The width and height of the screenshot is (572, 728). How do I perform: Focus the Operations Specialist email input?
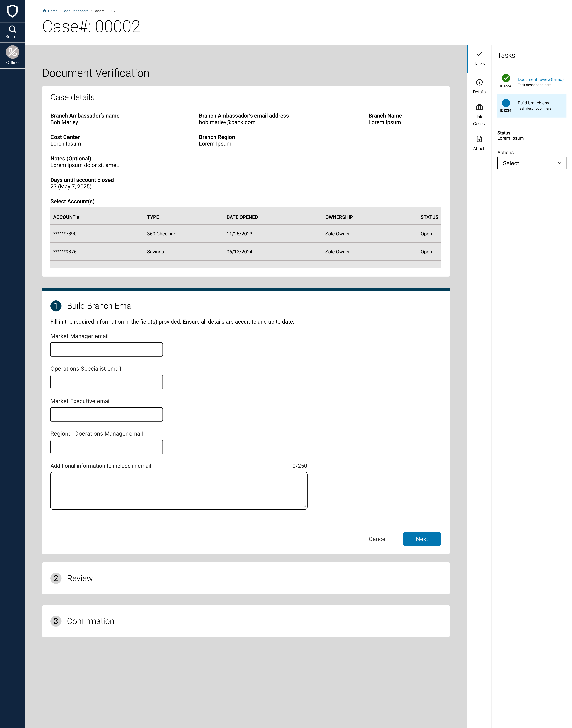point(107,382)
